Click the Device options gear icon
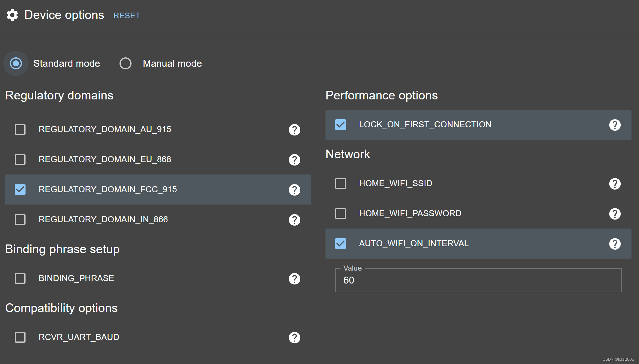 tap(12, 15)
